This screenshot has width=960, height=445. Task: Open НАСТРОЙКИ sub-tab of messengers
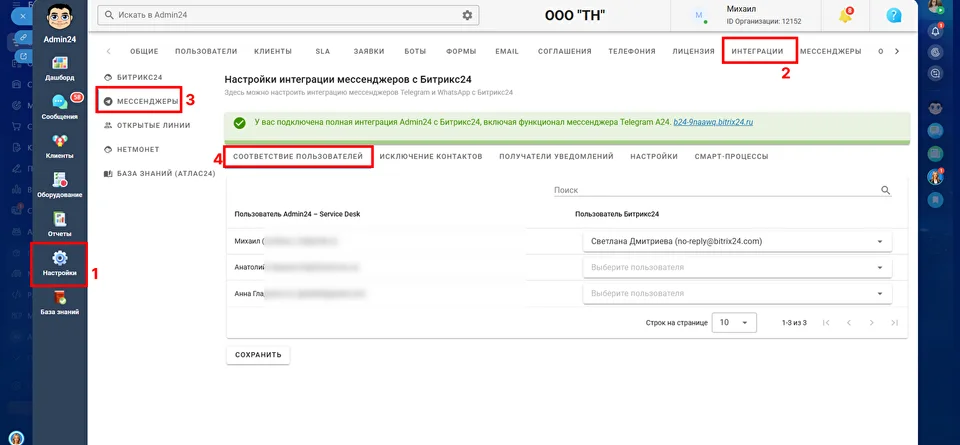(x=654, y=157)
